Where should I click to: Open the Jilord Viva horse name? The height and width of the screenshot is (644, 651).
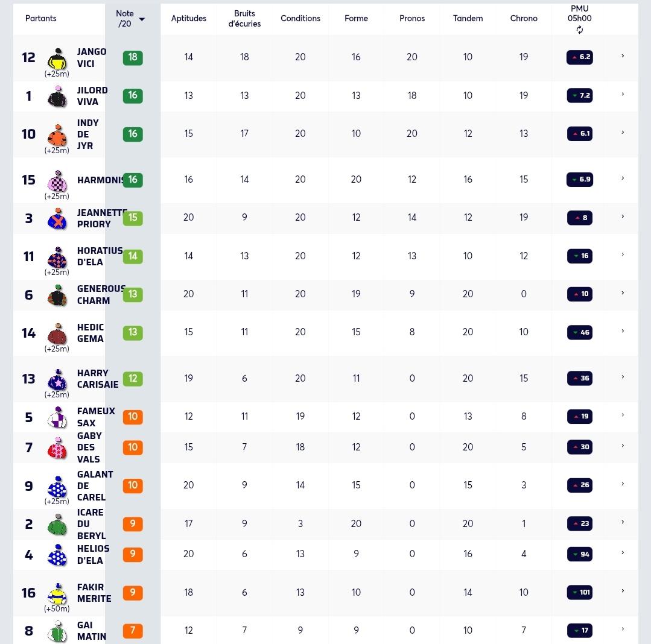pos(92,96)
